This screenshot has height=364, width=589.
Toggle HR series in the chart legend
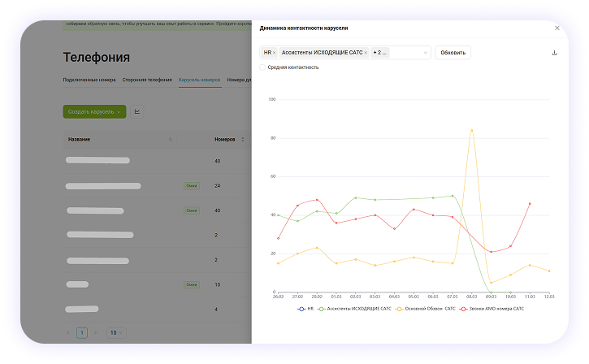click(305, 309)
